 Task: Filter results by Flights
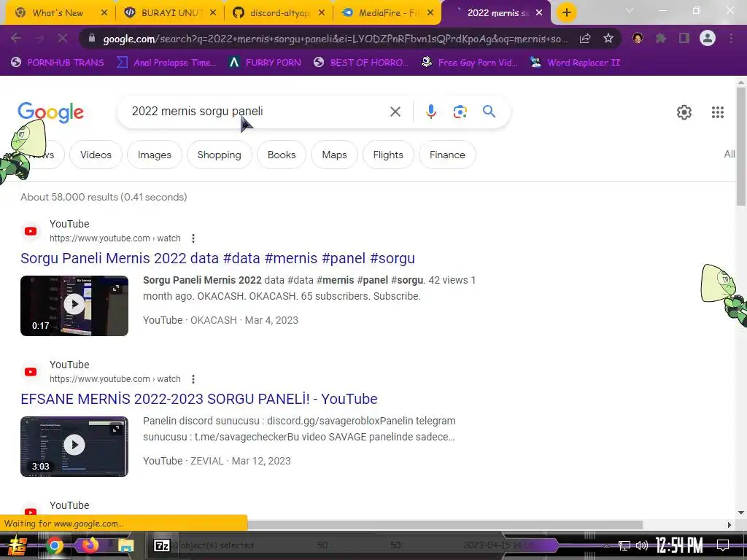click(x=388, y=155)
